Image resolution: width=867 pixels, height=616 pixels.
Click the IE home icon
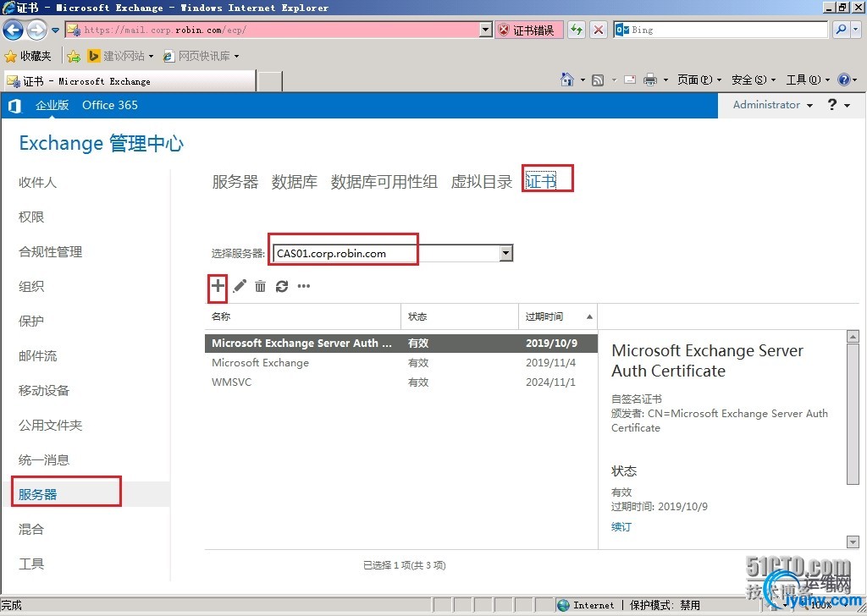(566, 80)
